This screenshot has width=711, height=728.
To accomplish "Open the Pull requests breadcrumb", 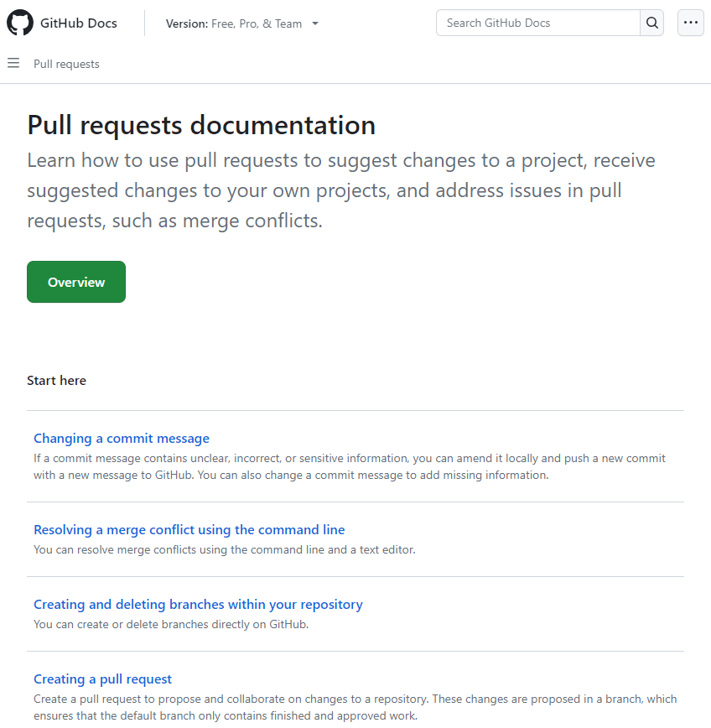I will [x=66, y=64].
